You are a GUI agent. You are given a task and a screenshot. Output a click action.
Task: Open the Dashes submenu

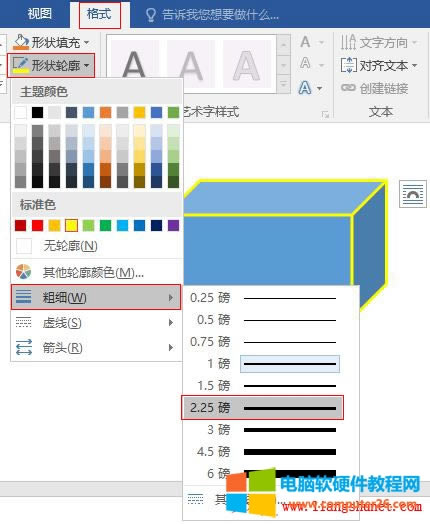(97, 322)
